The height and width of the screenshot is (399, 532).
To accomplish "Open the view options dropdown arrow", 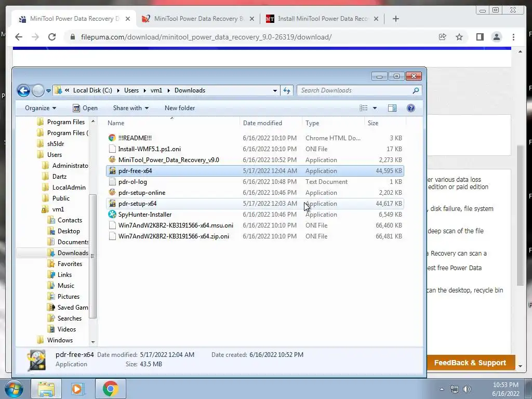I will tap(375, 108).
